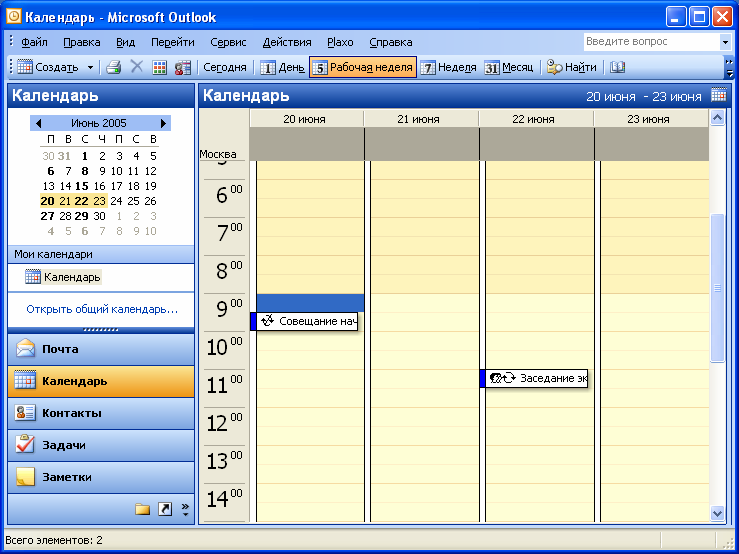Viewport: 739px width, 554px height.
Task: Click the Создать button
Action: pos(48,67)
